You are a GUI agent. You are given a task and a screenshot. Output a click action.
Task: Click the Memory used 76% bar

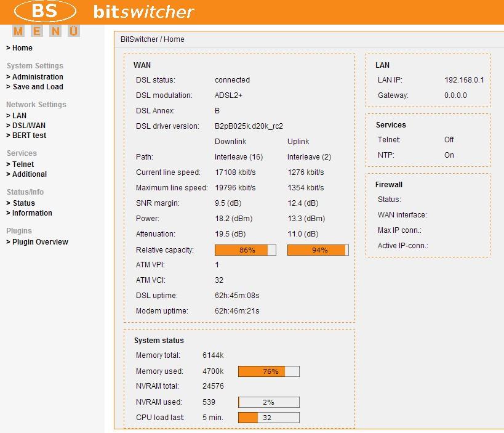[269, 371]
